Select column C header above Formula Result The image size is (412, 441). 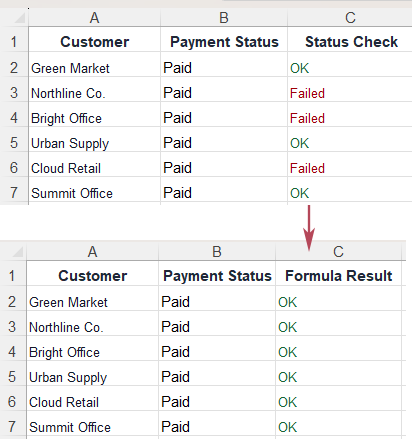tap(338, 251)
